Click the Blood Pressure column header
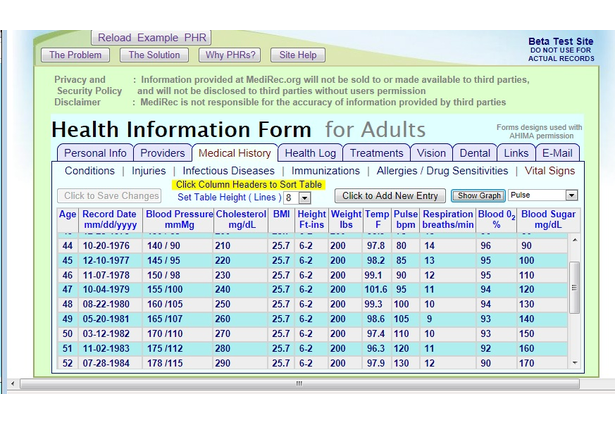The width and height of the screenshot is (615, 424). click(x=178, y=219)
